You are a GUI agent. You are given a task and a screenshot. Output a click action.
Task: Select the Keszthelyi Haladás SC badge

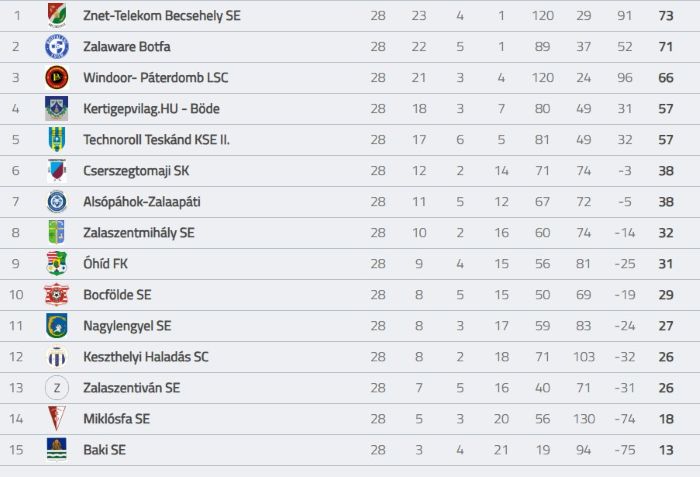coord(57,356)
